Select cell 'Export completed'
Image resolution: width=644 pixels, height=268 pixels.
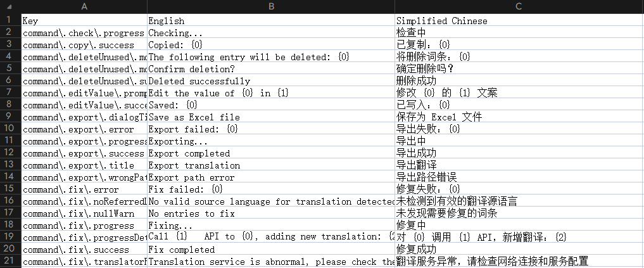pos(271,153)
